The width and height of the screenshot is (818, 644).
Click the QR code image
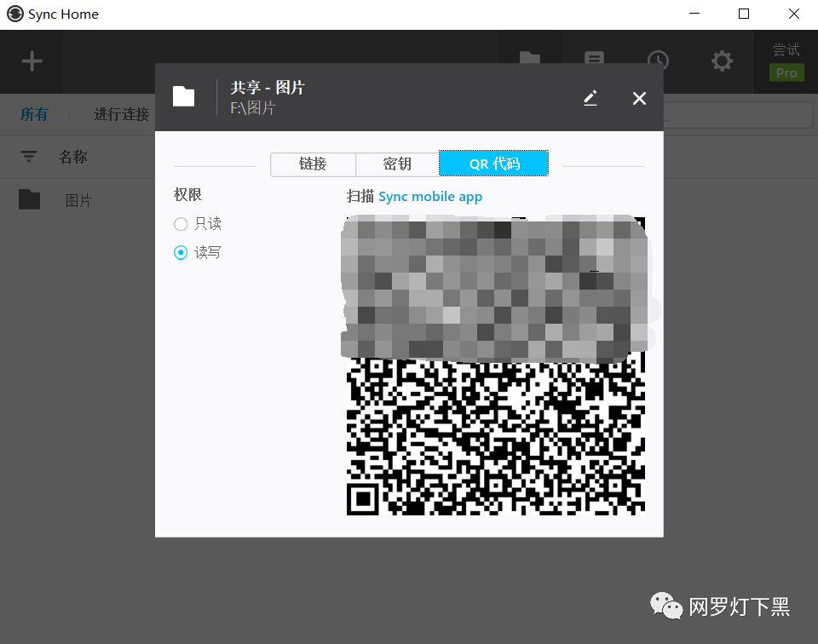[x=496, y=365]
